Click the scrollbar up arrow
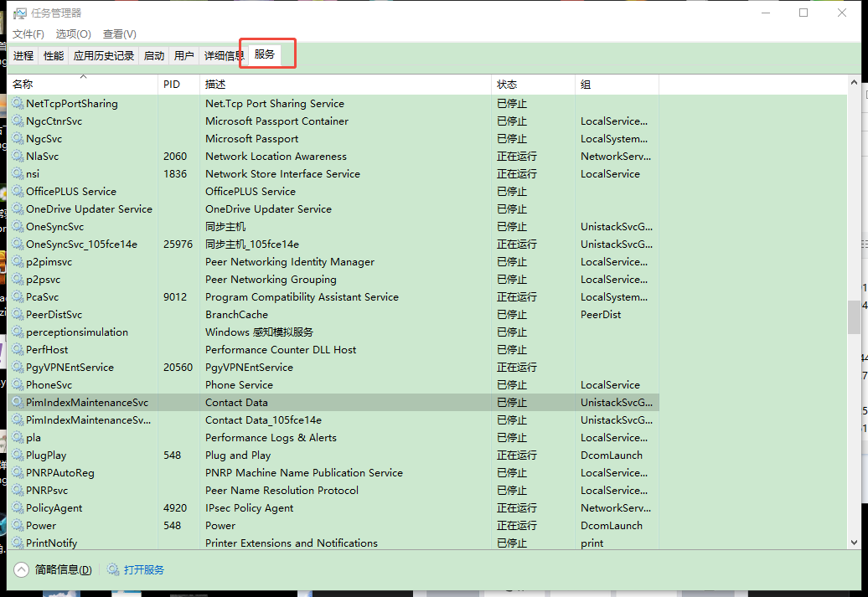The width and height of the screenshot is (868, 597). tap(854, 82)
